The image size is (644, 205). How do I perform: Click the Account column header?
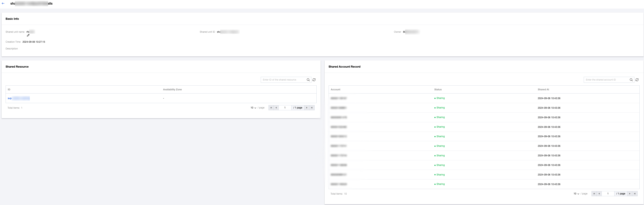coord(335,90)
